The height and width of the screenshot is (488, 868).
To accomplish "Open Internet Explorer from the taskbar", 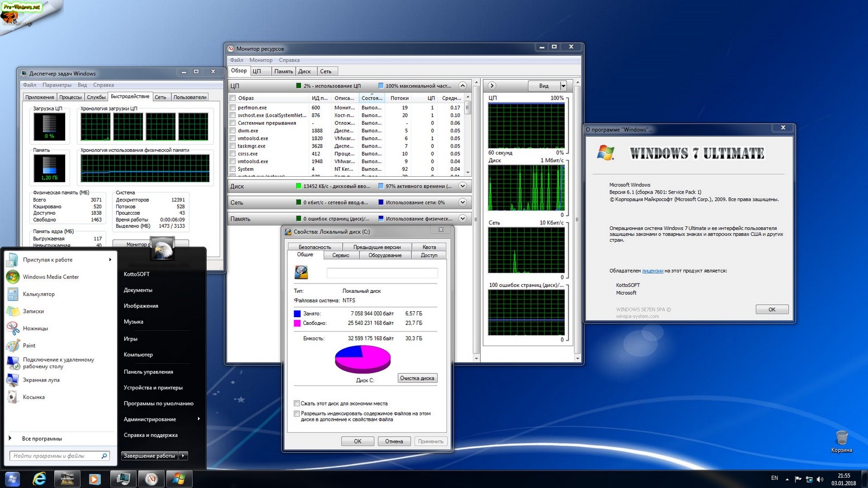I will click(x=39, y=479).
